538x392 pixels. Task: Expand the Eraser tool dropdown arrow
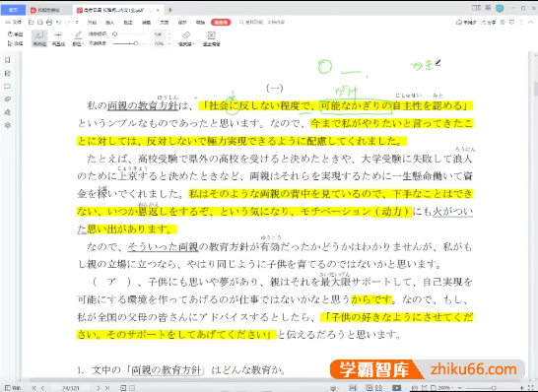pos(193,44)
